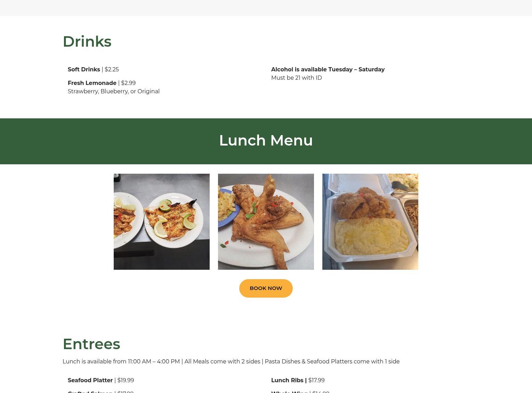
Task: Click the lunch hours description line
Action: point(231,361)
